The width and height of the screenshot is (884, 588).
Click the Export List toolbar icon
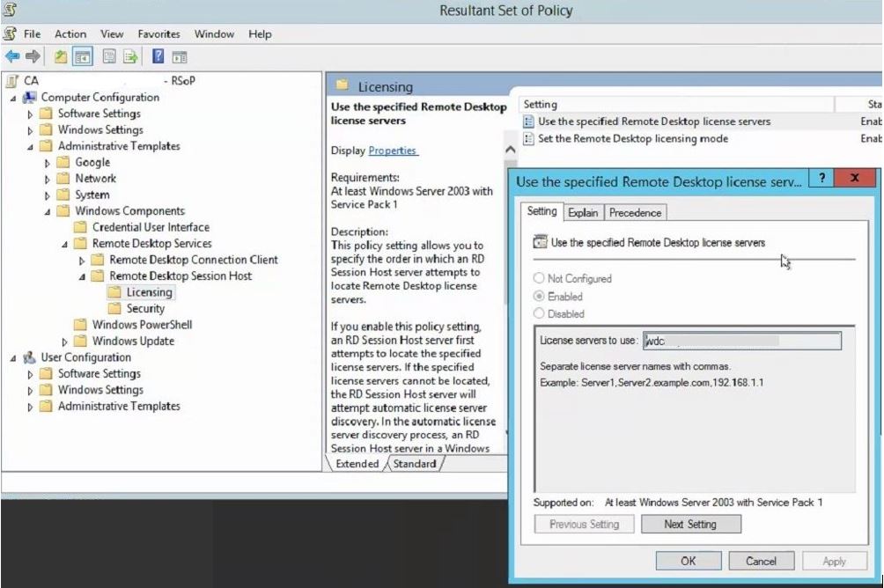tap(130, 56)
